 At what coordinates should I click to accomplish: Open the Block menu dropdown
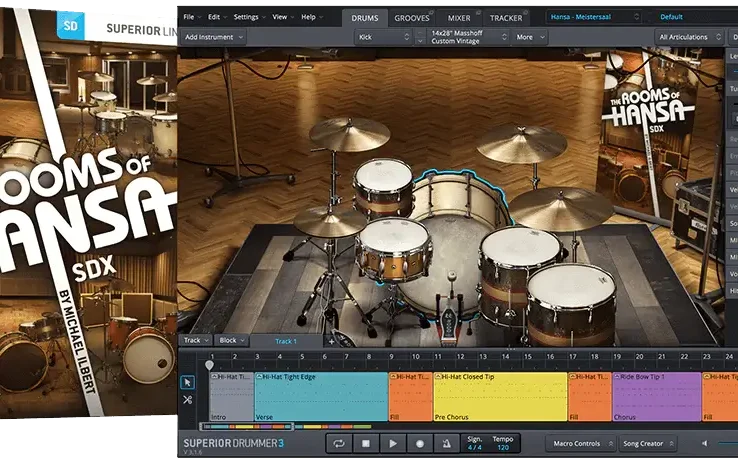pyautogui.click(x=231, y=340)
